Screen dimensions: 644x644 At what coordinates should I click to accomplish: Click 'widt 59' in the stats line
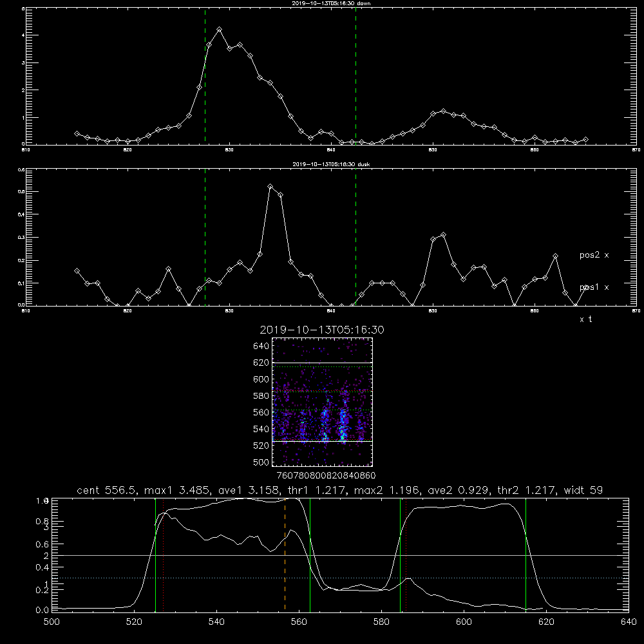click(583, 490)
